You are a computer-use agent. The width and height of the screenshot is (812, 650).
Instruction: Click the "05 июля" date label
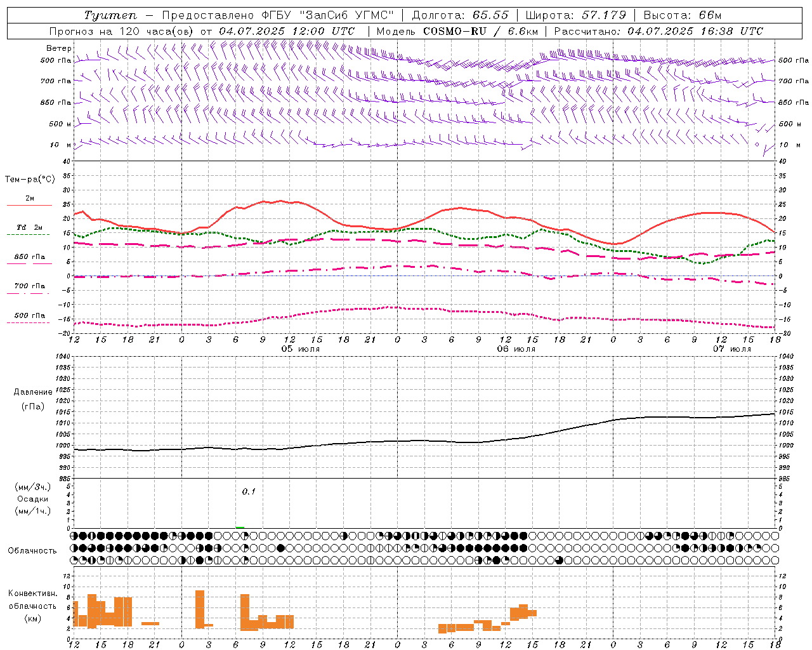(301, 349)
